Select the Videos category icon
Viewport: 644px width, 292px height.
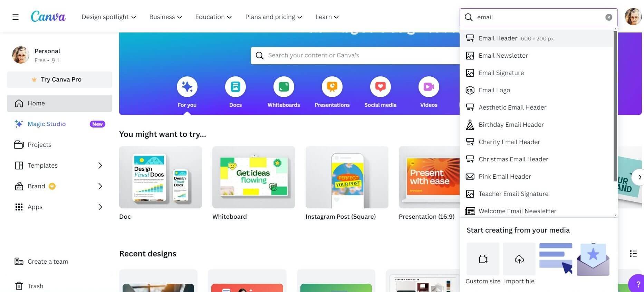coord(429,86)
